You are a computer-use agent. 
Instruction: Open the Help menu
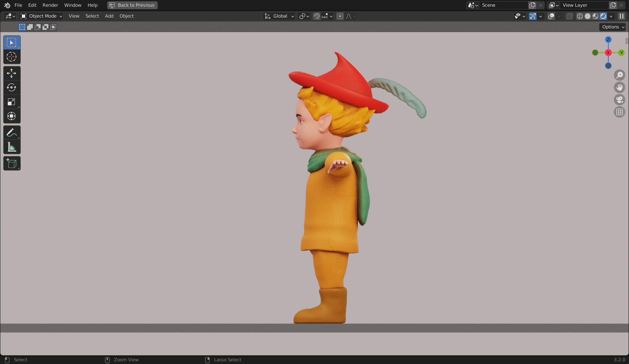coord(92,5)
